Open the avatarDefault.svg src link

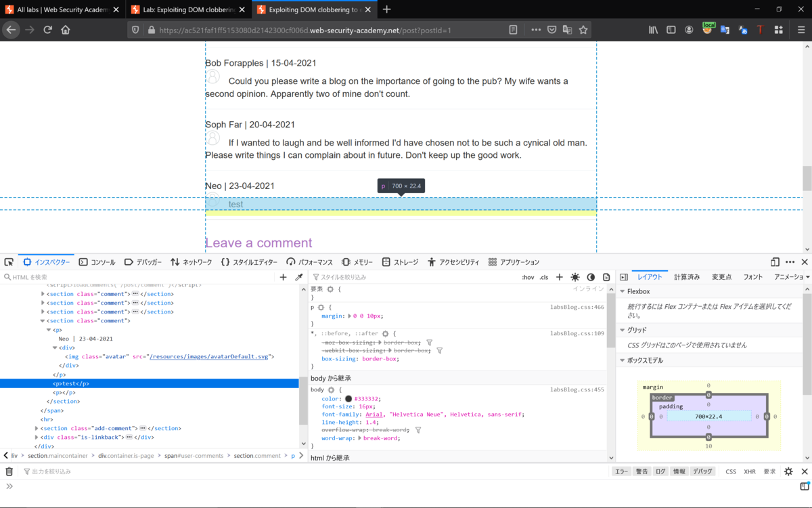(210, 356)
